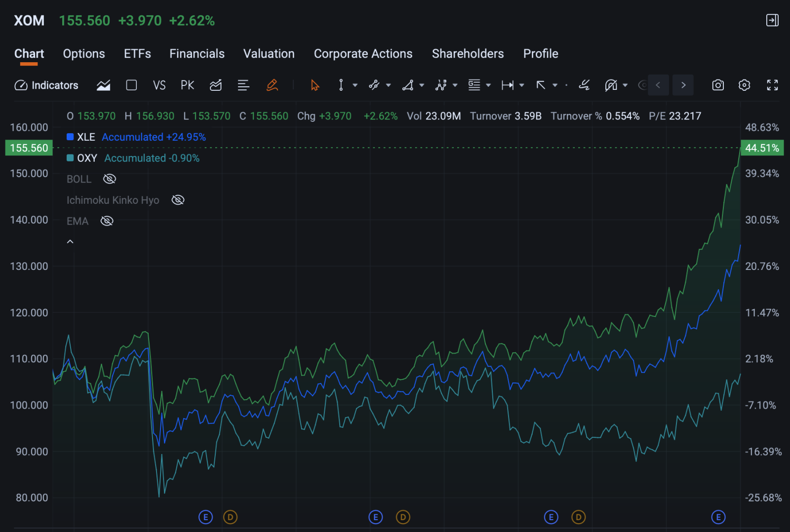Toggle the orange drawing pencil tool
This screenshot has height=532, width=790.
click(x=272, y=85)
